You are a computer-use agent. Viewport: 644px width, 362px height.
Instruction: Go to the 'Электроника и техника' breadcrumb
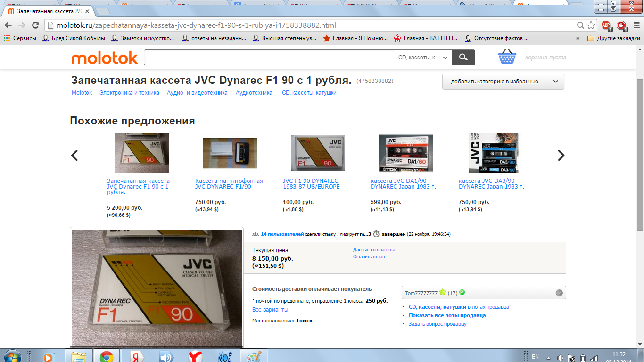[x=129, y=93]
